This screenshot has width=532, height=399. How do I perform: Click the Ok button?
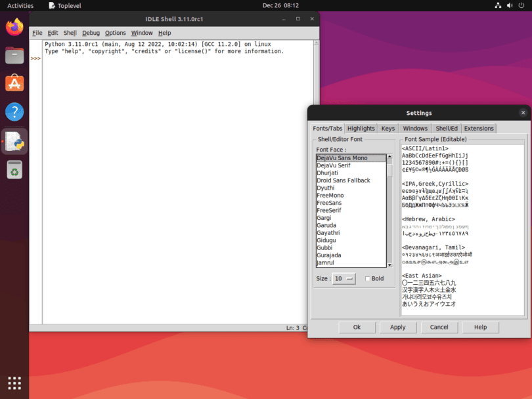(x=357, y=327)
